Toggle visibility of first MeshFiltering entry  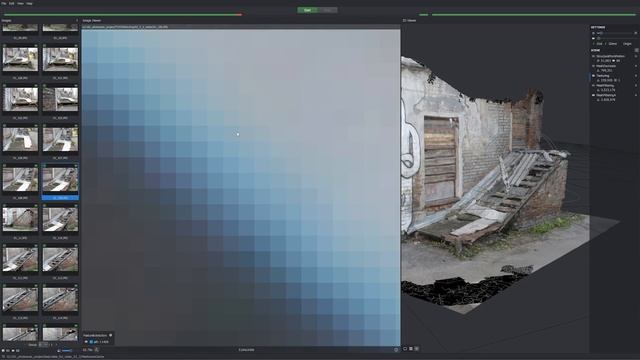(x=593, y=85)
